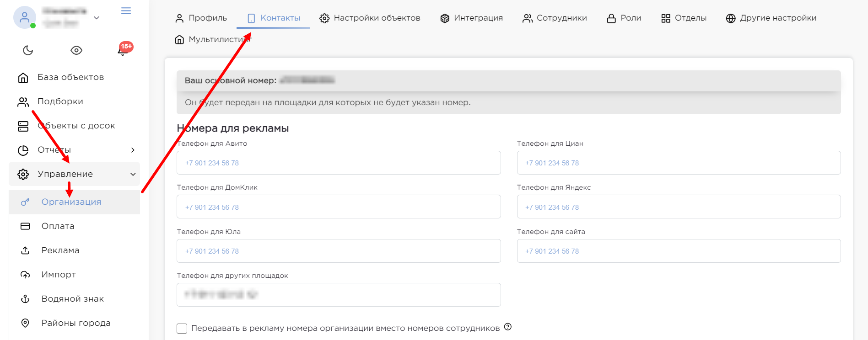
Task: Open the notifications bell with 15+ badge
Action: pyautogui.click(x=123, y=50)
